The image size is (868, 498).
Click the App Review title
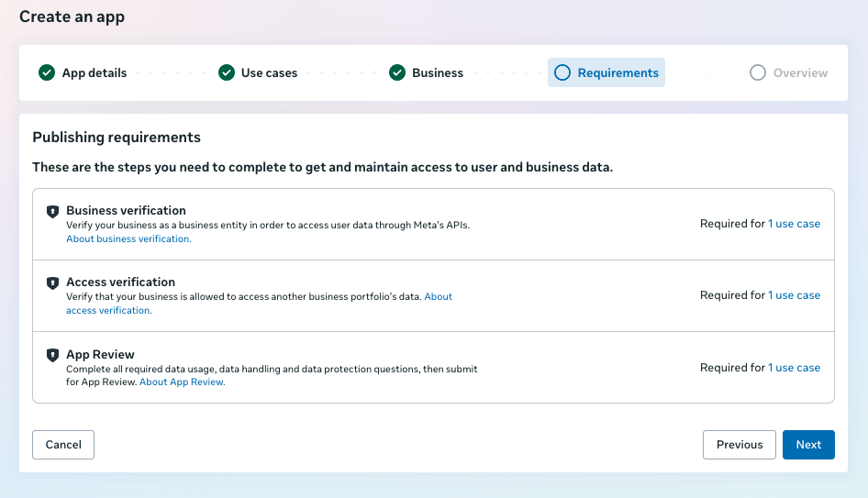tap(100, 354)
